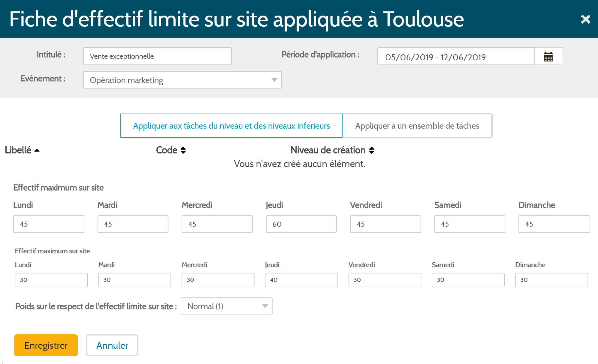Click the 'Vous n'avez créé aucun élément.' message
Image resolution: width=598 pixels, height=364 pixels.
click(300, 164)
